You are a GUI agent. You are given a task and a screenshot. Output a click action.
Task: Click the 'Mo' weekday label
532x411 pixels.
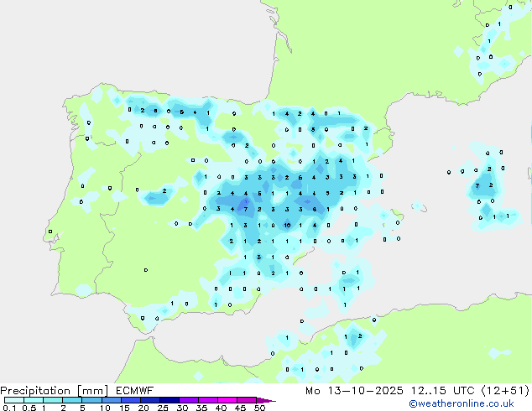312,391
